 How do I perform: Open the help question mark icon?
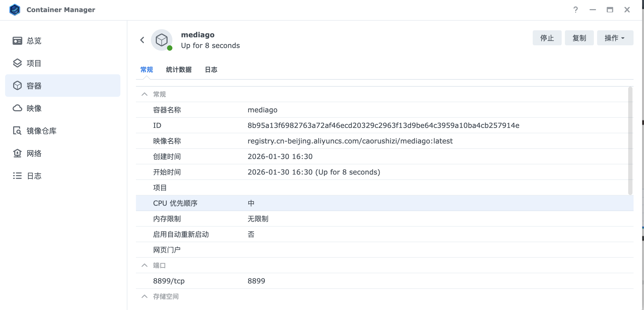click(575, 10)
